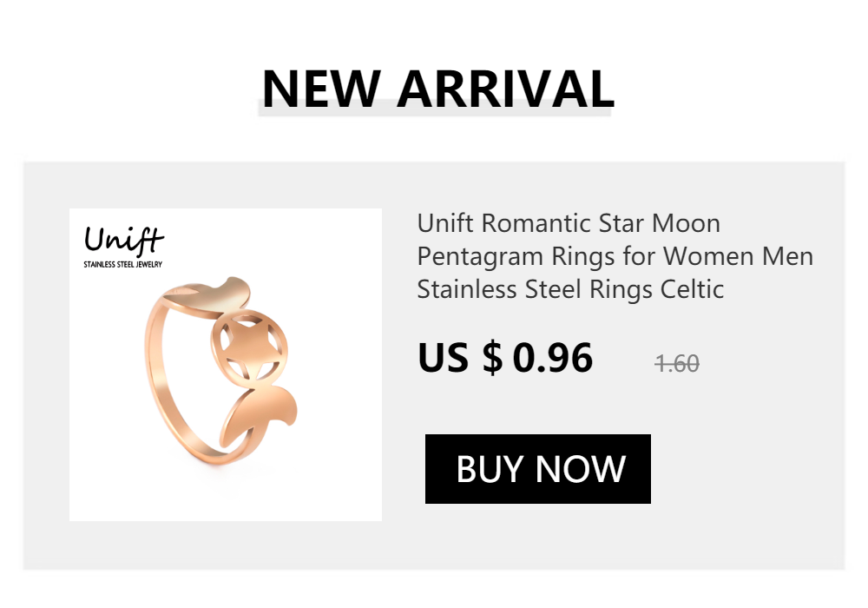Click the US $ 0.96 sale price

coord(505,358)
